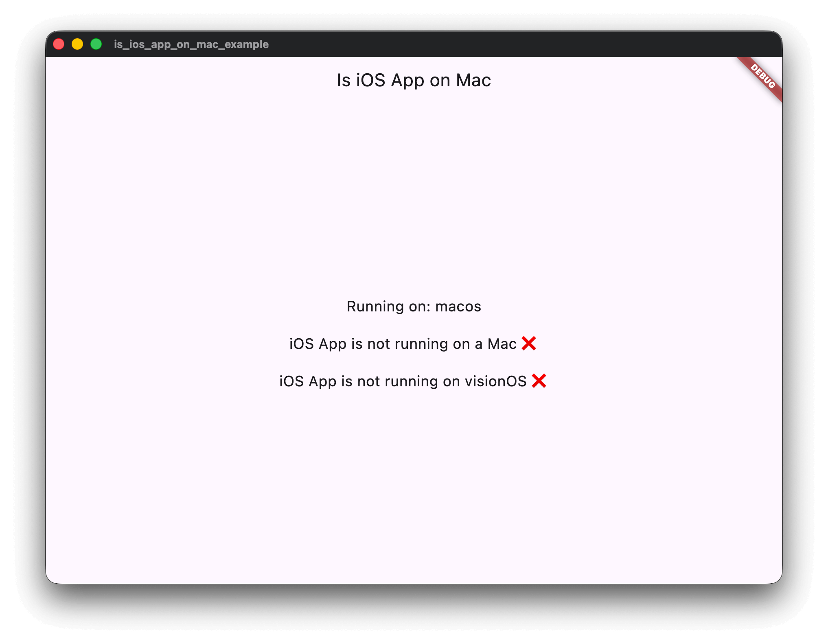
Task: Click the word visionOS in the bottom status line
Action: point(497,381)
